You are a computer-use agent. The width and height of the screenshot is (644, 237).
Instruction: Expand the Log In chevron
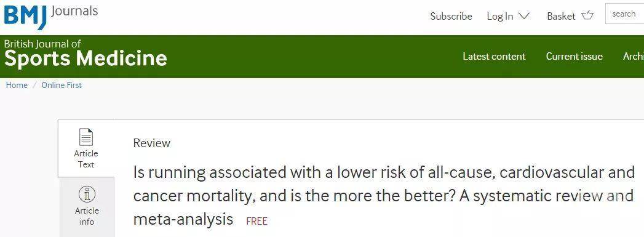[523, 16]
